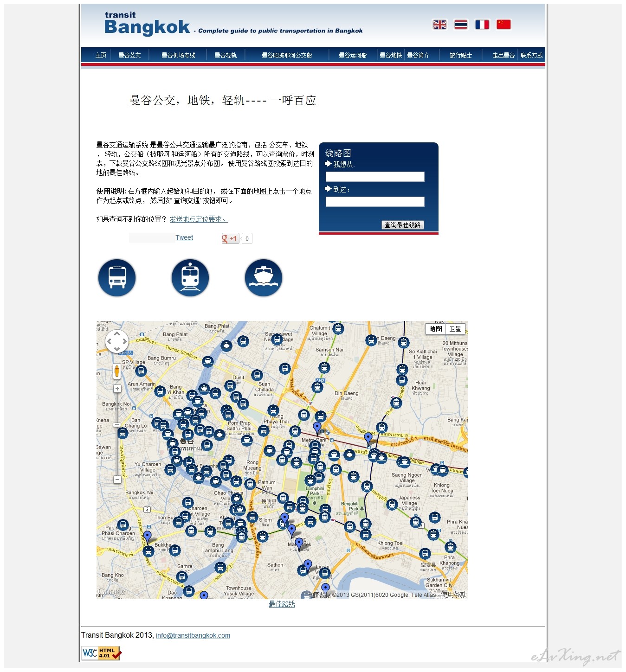Image resolution: width=626 pixels, height=672 pixels.
Task: Open 旅行贴士 in the navigation bar
Action: click(x=461, y=55)
